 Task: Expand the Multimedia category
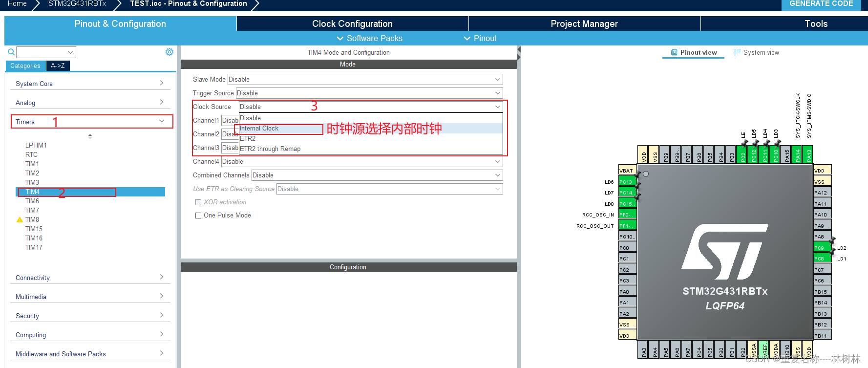pyautogui.click(x=90, y=297)
